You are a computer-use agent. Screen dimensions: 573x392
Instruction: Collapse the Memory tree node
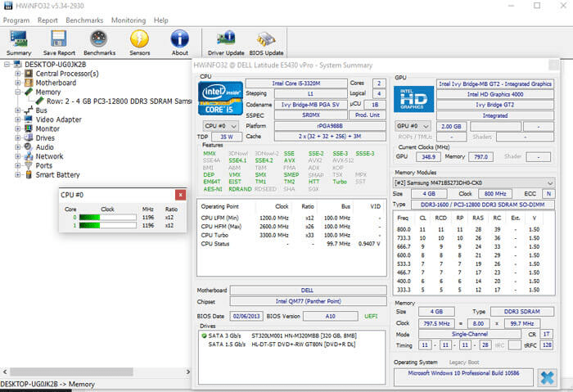tap(18, 92)
